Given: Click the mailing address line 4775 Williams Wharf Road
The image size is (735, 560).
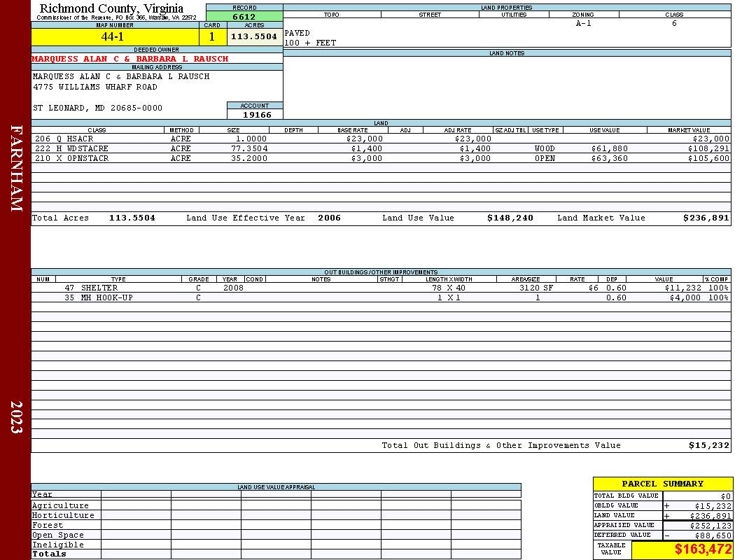Looking at the screenshot, I should click(x=95, y=87).
